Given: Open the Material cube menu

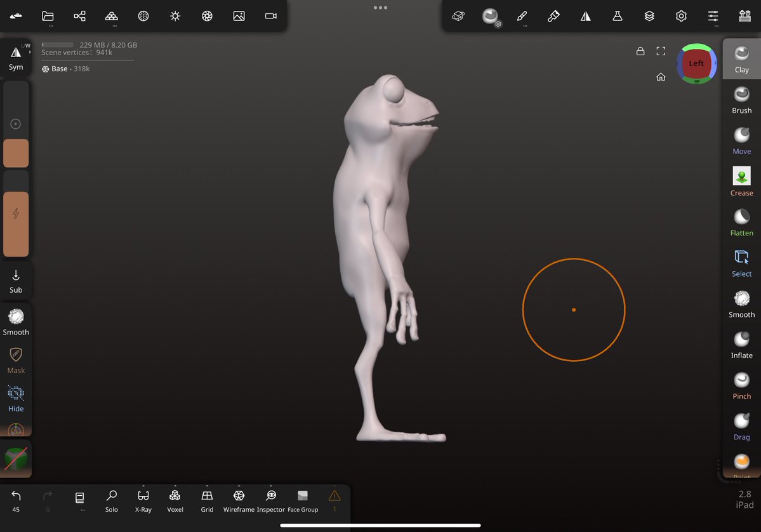Looking at the screenshot, I should [458, 16].
